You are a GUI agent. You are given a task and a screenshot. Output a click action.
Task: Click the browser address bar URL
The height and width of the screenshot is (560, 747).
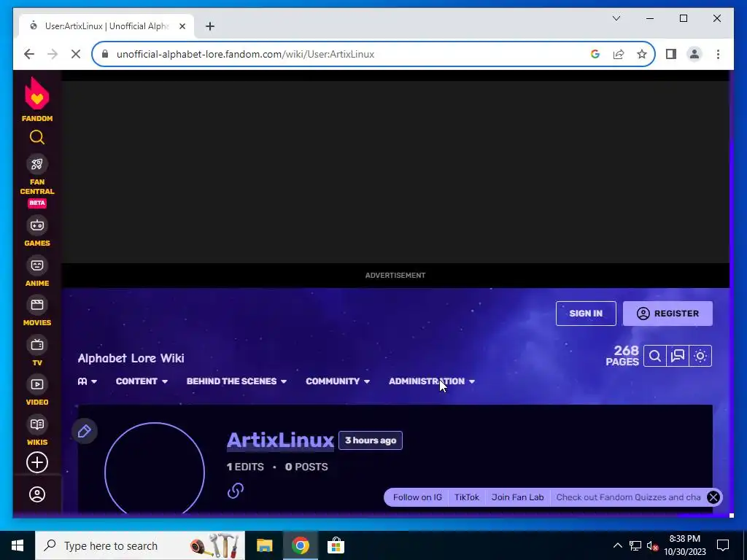245,54
